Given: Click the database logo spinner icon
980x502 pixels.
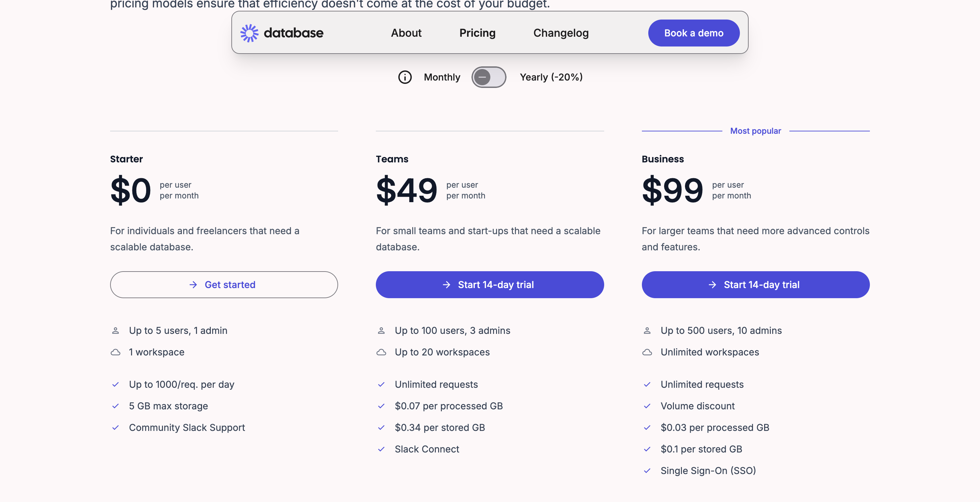Looking at the screenshot, I should 250,33.
